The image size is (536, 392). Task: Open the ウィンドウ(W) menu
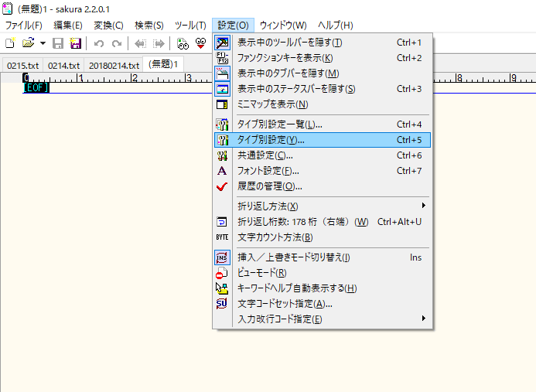[283, 26]
